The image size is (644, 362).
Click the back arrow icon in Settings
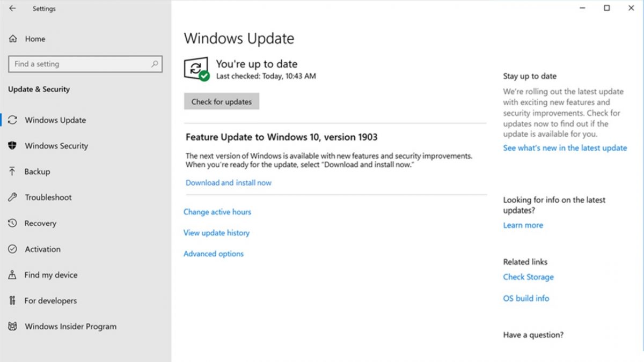tap(12, 9)
